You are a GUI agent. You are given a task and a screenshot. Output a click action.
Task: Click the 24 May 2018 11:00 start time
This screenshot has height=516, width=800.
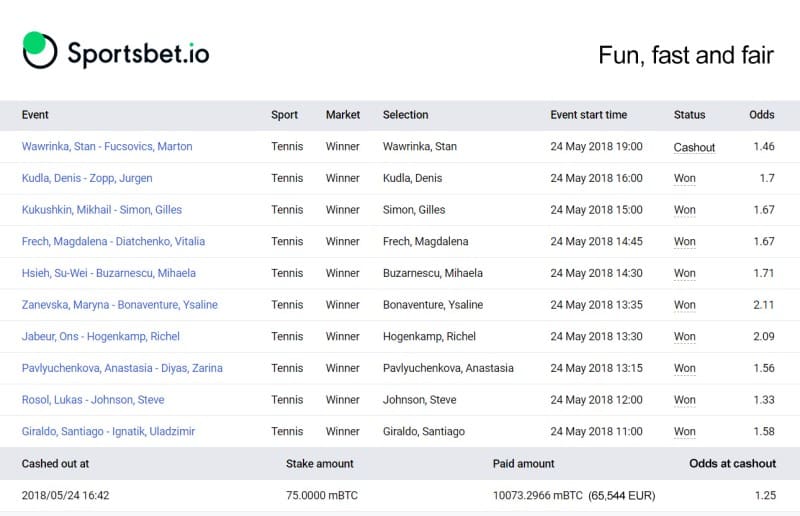596,431
